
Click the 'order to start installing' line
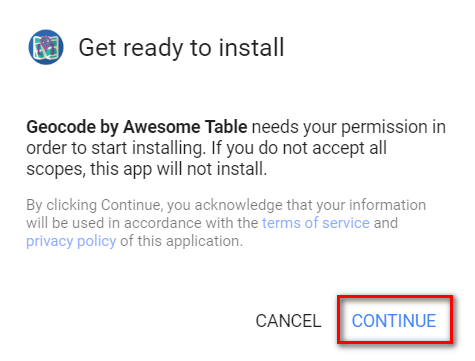click(x=115, y=148)
